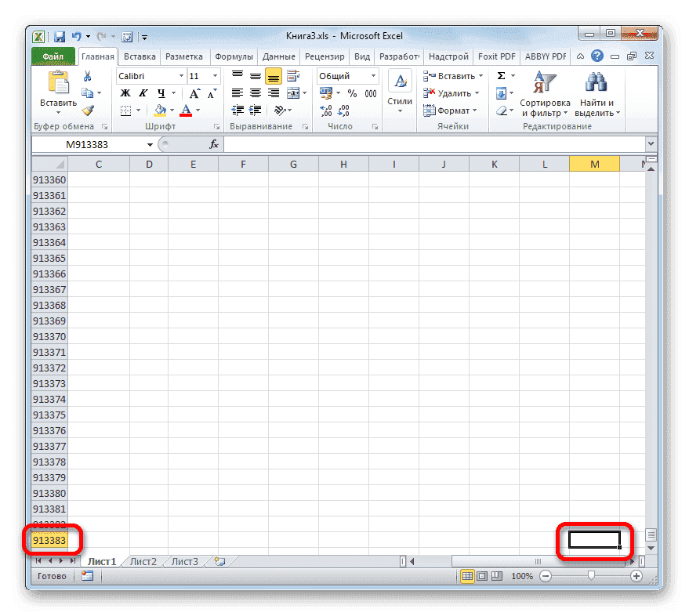Apply percent style to the selection
This screenshot has height=616, width=689.
click(351, 92)
